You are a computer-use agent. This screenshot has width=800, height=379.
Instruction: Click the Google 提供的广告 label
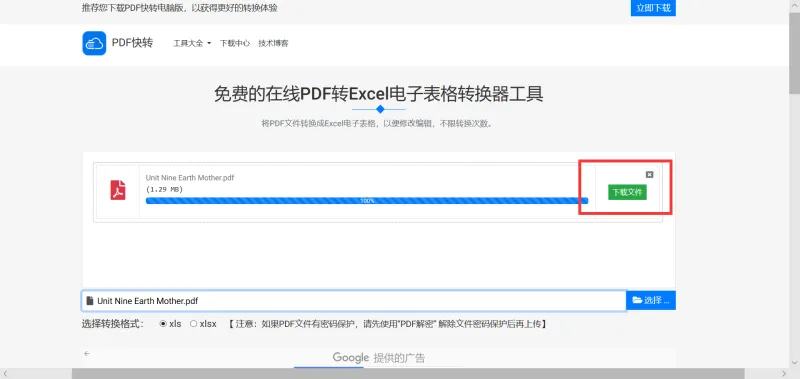point(379,358)
